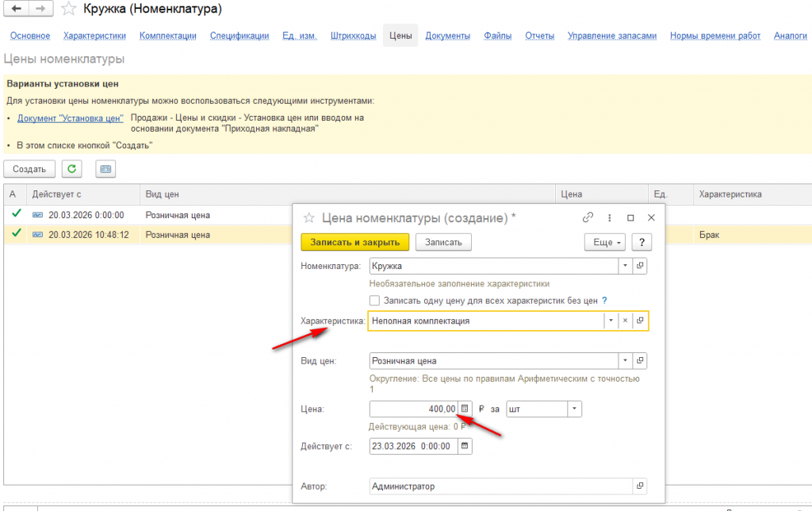Open the three-dot menu in the dialog header

click(610, 217)
